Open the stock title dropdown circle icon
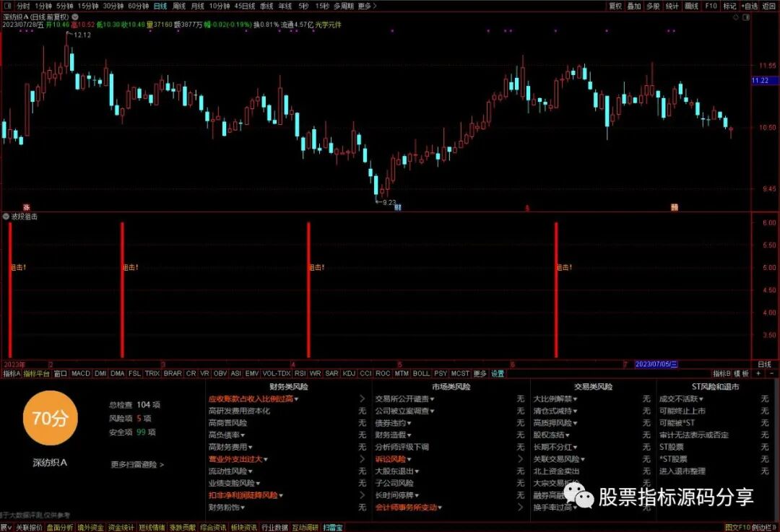Viewport: 780px width, 532px height. (75, 17)
